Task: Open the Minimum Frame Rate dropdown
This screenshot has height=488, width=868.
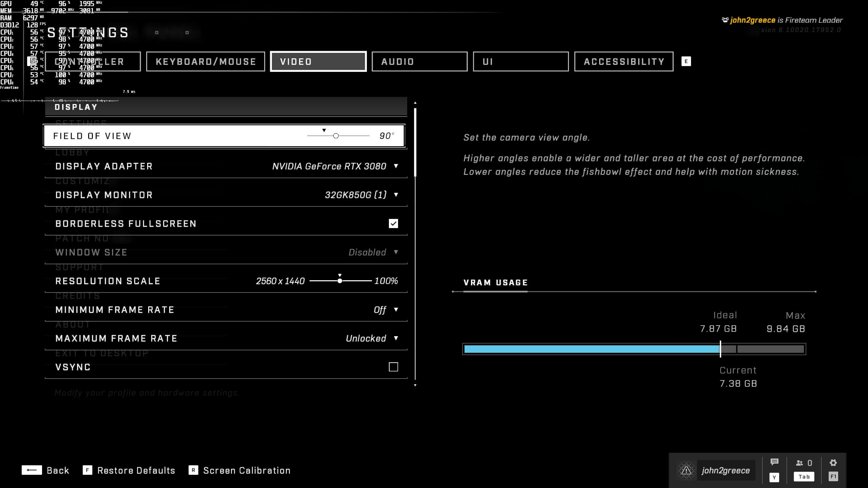Action: [x=396, y=309]
